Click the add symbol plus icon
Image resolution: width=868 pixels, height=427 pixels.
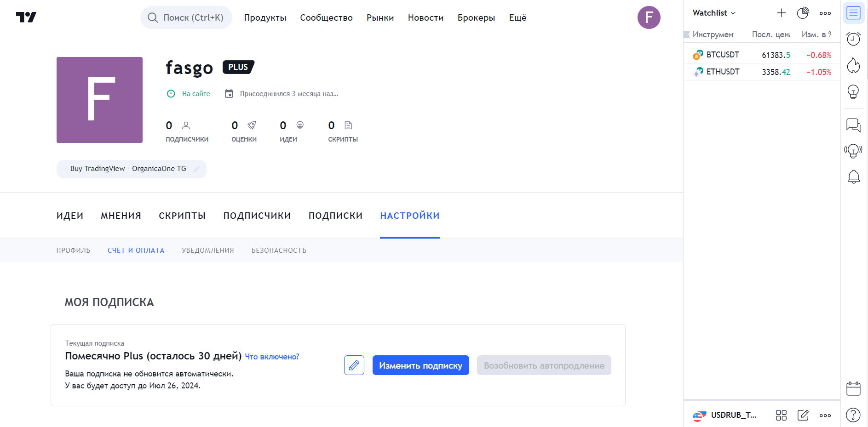click(x=781, y=13)
